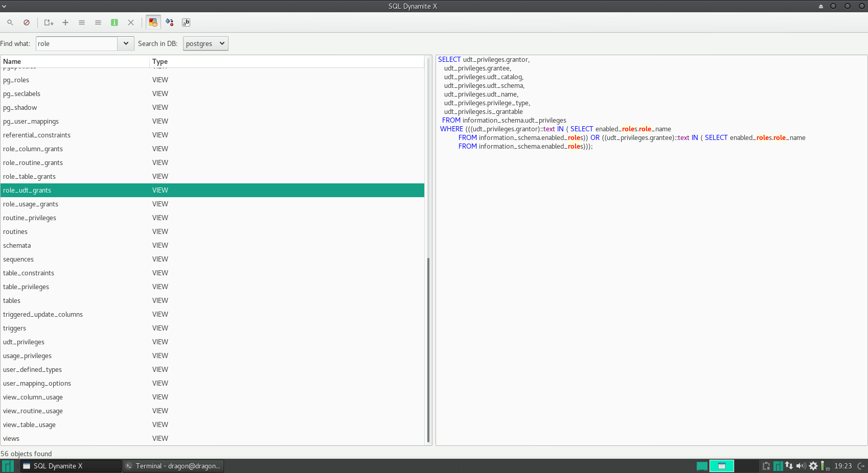Open the 'Search in DB' postgres dropdown
Screen dimensions: 868x473
pyautogui.click(x=205, y=44)
